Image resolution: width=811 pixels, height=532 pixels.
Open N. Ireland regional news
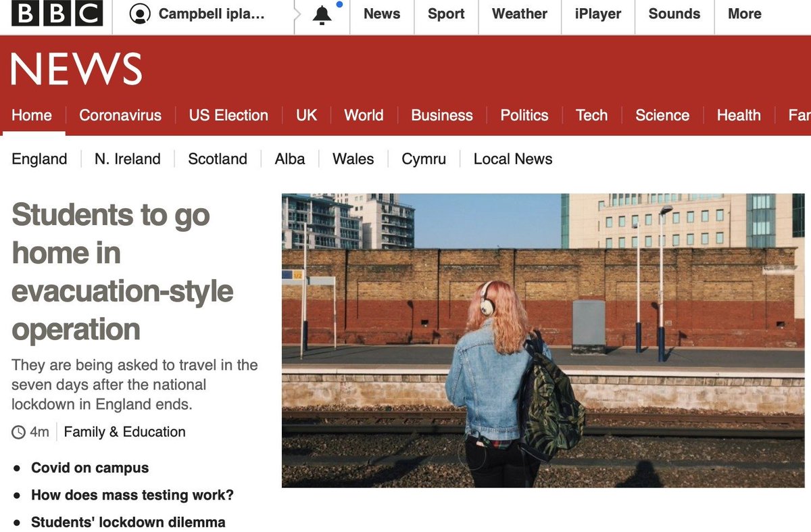point(128,160)
